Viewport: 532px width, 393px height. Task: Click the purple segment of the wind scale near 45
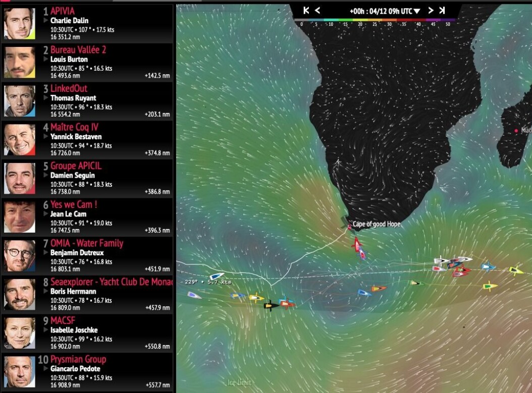(x=433, y=20)
